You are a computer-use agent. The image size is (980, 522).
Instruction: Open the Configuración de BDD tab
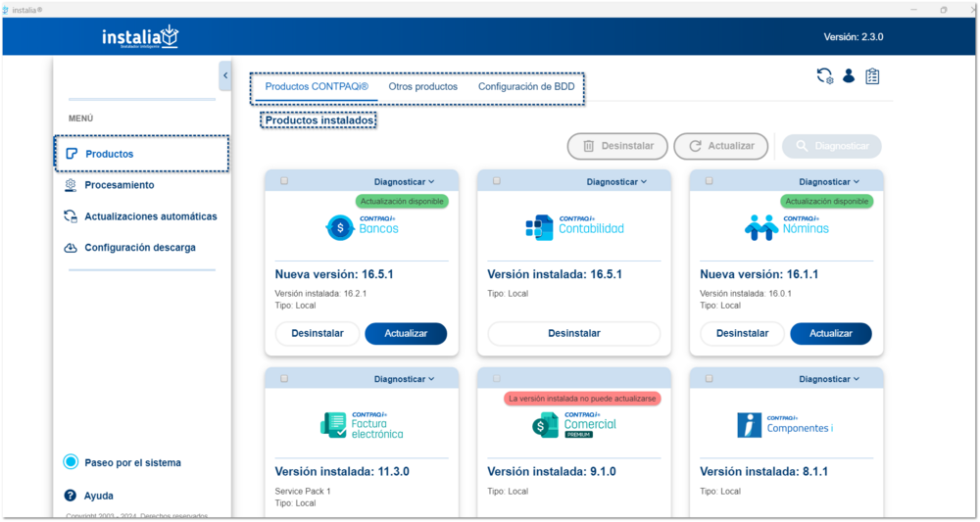coord(526,87)
